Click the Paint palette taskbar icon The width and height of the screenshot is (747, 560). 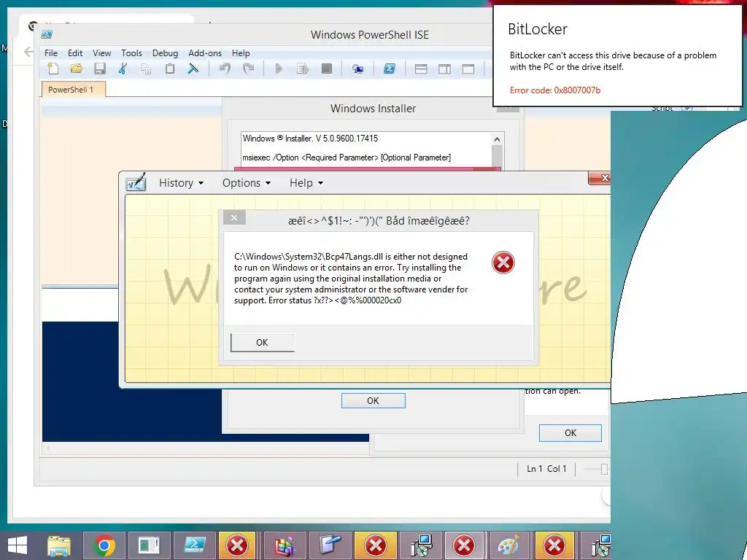pos(508,545)
